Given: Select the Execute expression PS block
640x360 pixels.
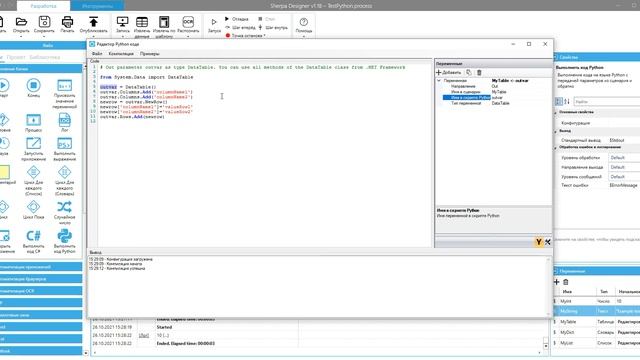Looking at the screenshot, I should pos(64,144).
